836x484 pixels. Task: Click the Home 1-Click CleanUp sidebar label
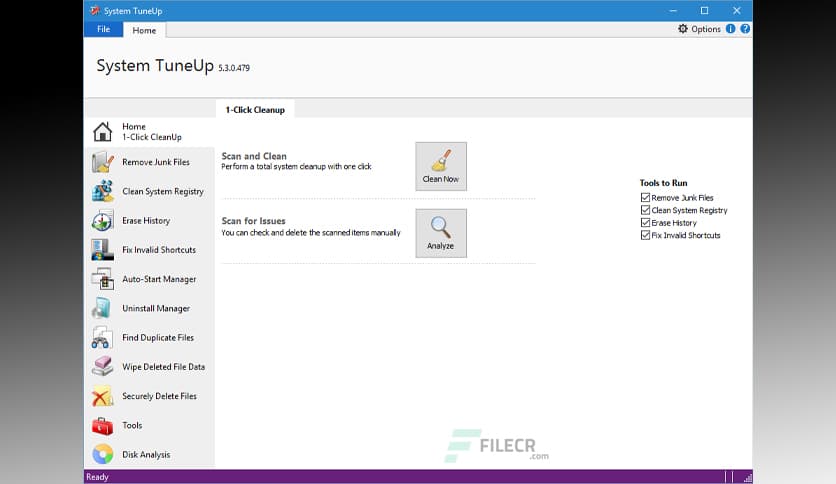(x=152, y=132)
